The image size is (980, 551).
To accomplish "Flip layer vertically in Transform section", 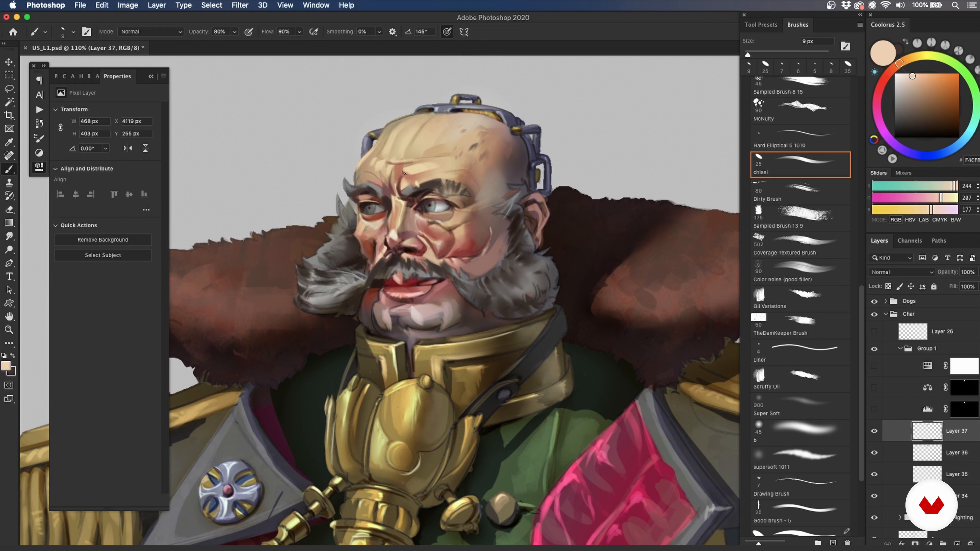I will pos(145,148).
